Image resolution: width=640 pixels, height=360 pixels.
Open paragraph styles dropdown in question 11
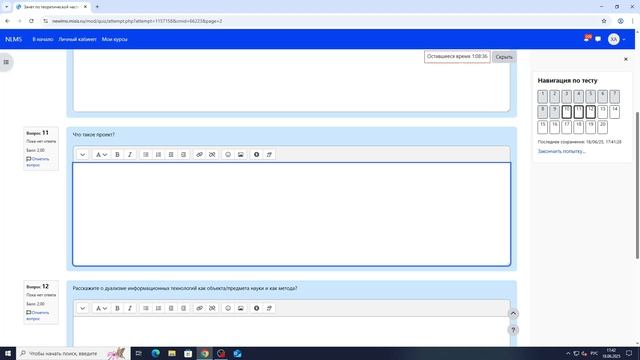[x=101, y=155]
